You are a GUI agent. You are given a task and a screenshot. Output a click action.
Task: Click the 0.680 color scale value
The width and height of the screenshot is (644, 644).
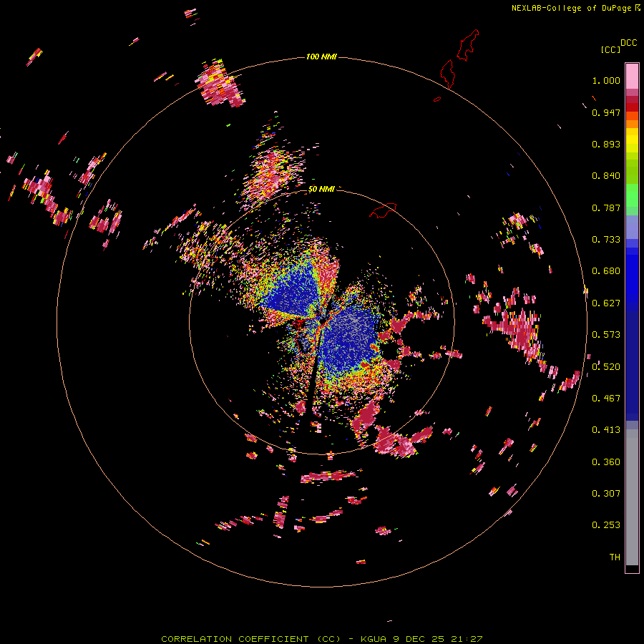[x=606, y=271]
